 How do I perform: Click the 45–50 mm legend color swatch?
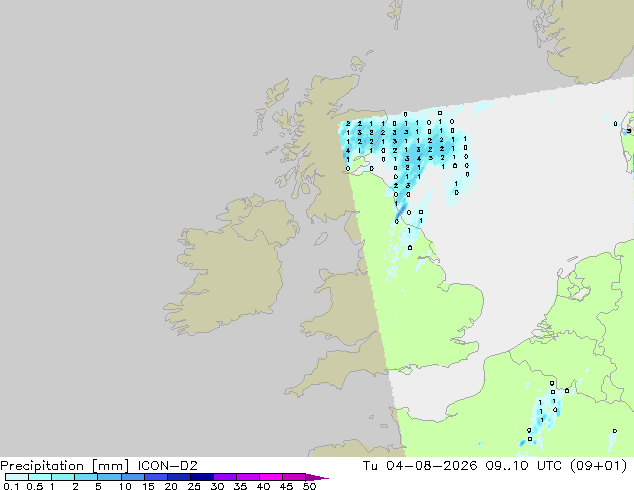(294, 477)
